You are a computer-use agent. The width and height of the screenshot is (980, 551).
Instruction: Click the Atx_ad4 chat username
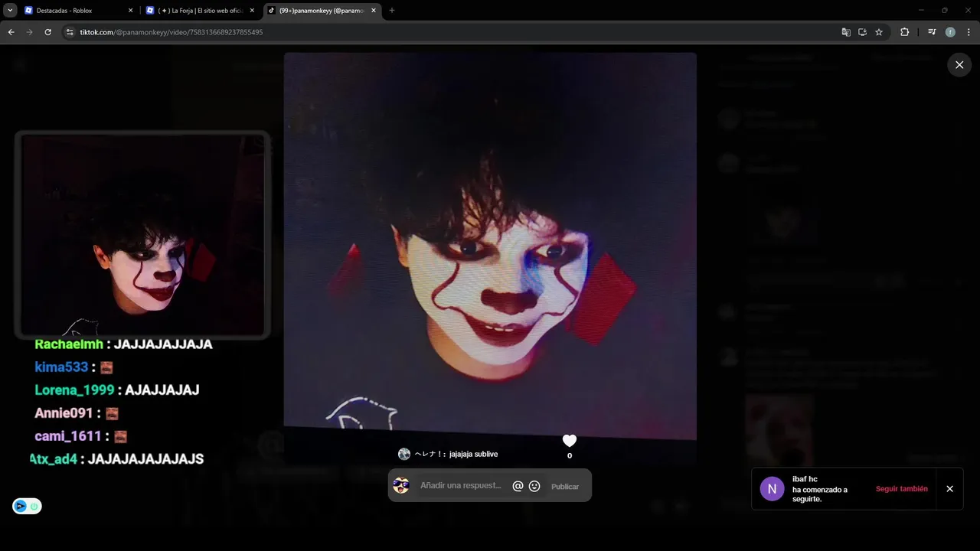click(x=54, y=459)
